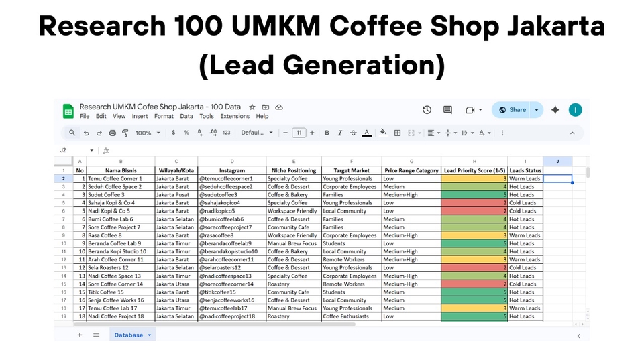
Task: Open the 123 number format menu
Action: [x=226, y=133]
